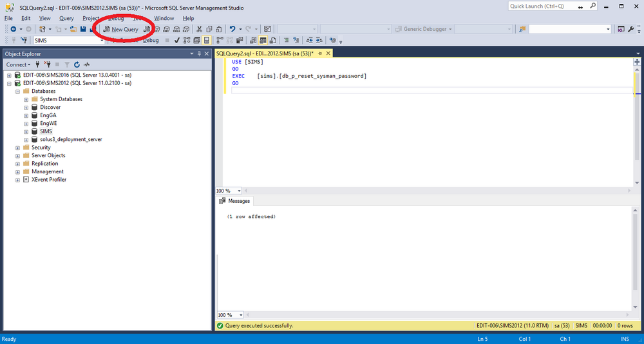The width and height of the screenshot is (644, 344).
Task: Select the solus3_deployment_server database
Action: 71,139
